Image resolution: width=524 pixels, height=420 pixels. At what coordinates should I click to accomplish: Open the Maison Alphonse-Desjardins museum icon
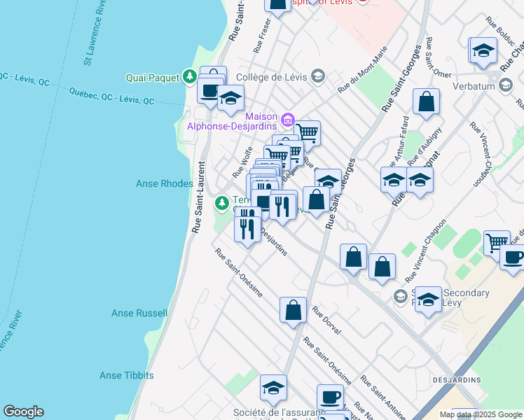pyautogui.click(x=288, y=120)
